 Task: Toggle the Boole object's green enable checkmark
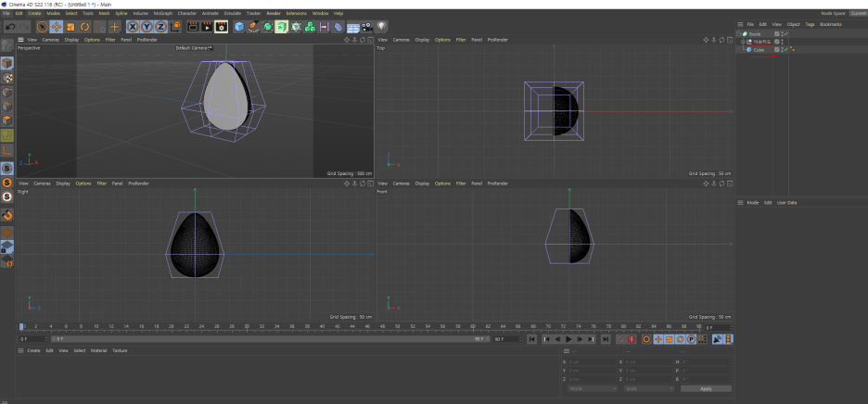(x=785, y=33)
